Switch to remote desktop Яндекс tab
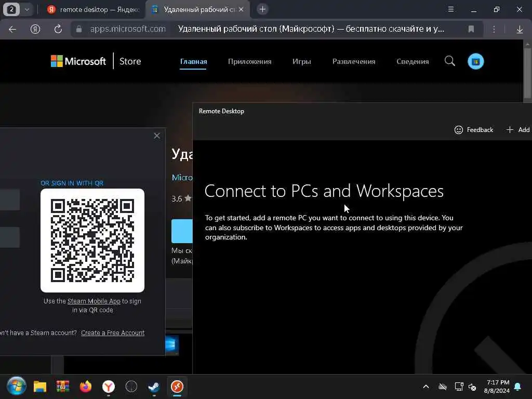The height and width of the screenshot is (399, 532). pyautogui.click(x=94, y=9)
